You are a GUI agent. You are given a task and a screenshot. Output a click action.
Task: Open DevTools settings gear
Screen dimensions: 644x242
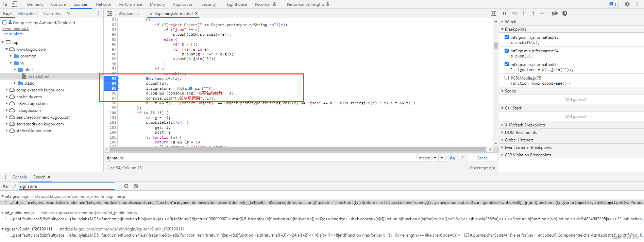pos(627,4)
